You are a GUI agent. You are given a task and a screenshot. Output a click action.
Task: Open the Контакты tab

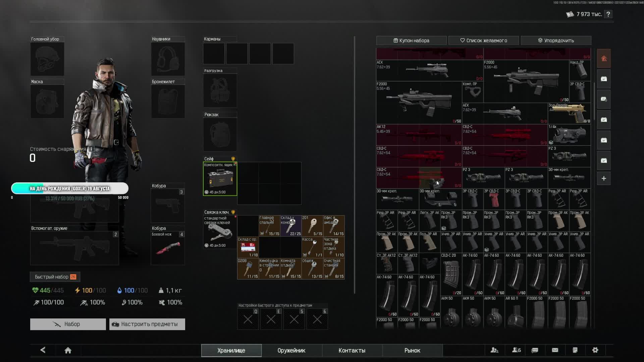[352, 350]
